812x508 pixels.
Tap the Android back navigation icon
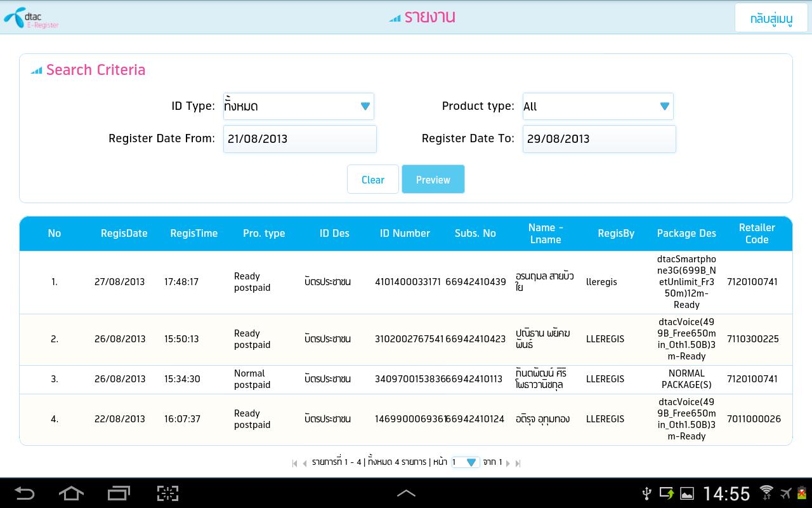coord(25,493)
